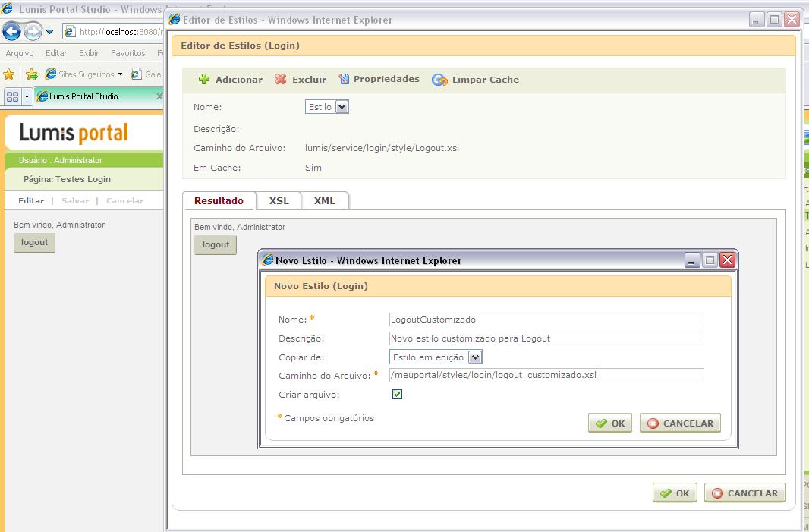
Task: Click the IE icon in Editor de Estilos title bar
Action: click(x=175, y=20)
